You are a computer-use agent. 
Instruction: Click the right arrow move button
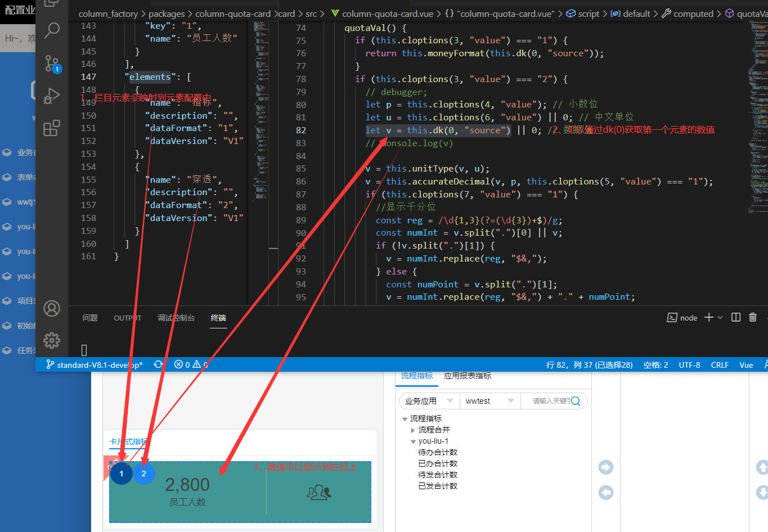pos(606,467)
